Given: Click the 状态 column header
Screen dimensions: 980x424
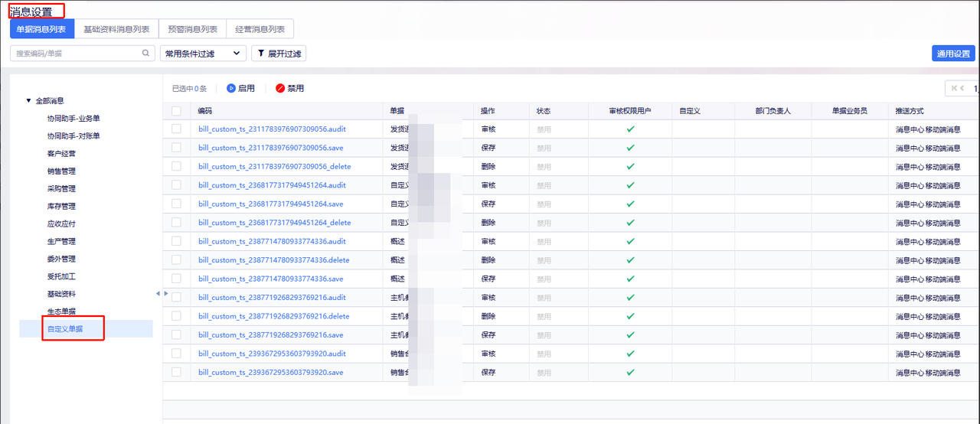Looking at the screenshot, I should 544,111.
